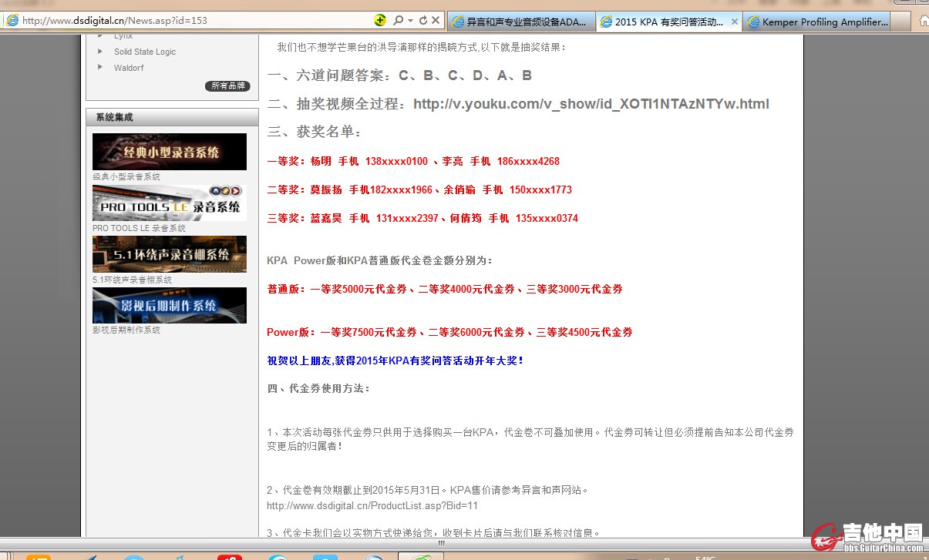Click the PRO TOOLS LE 录音系统 caption link

tap(139, 228)
